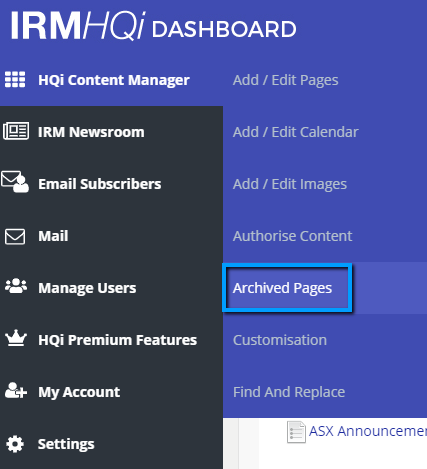This screenshot has height=469, width=427.
Task: Go to HQi Premium Features section
Action: tap(117, 340)
